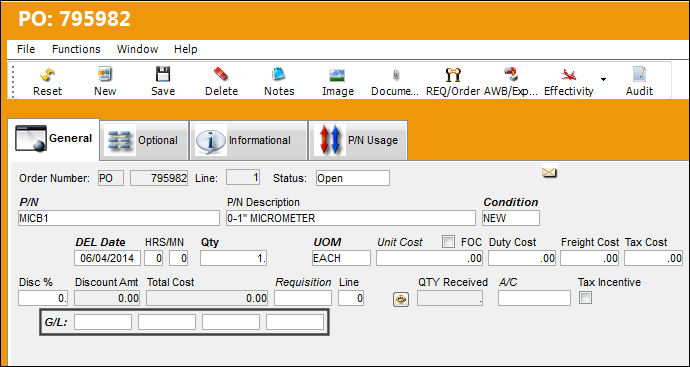Click the italic Requisition label
The image size is (690, 367).
tap(303, 283)
